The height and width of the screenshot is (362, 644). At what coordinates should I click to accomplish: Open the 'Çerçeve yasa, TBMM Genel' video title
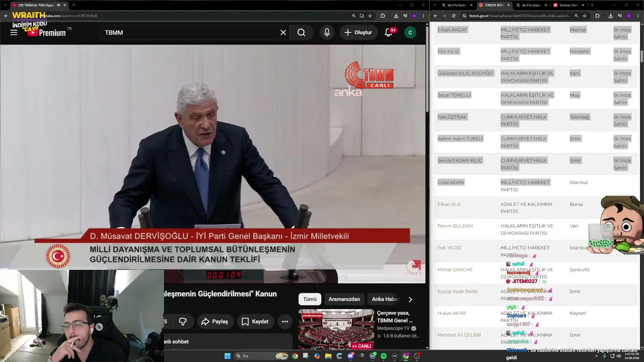pyautogui.click(x=395, y=316)
